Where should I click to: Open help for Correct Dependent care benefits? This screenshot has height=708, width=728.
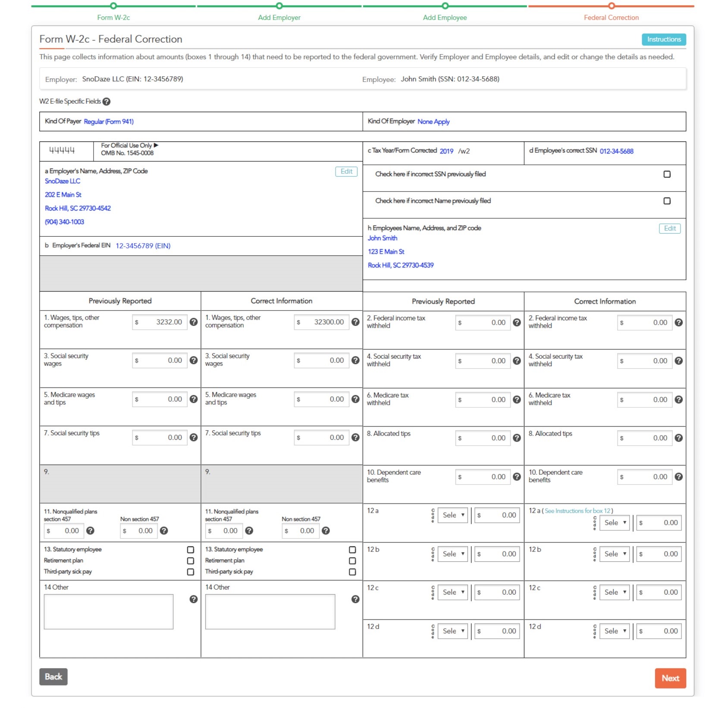[678, 477]
